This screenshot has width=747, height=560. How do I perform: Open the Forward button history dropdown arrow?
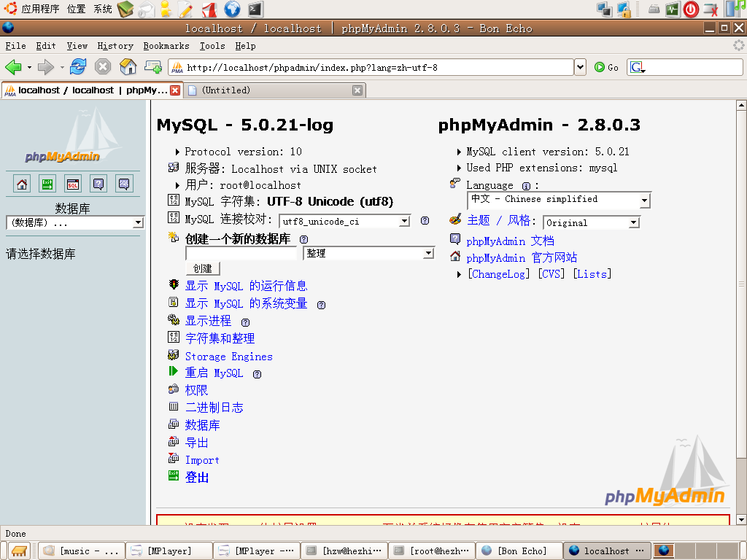tap(62, 67)
